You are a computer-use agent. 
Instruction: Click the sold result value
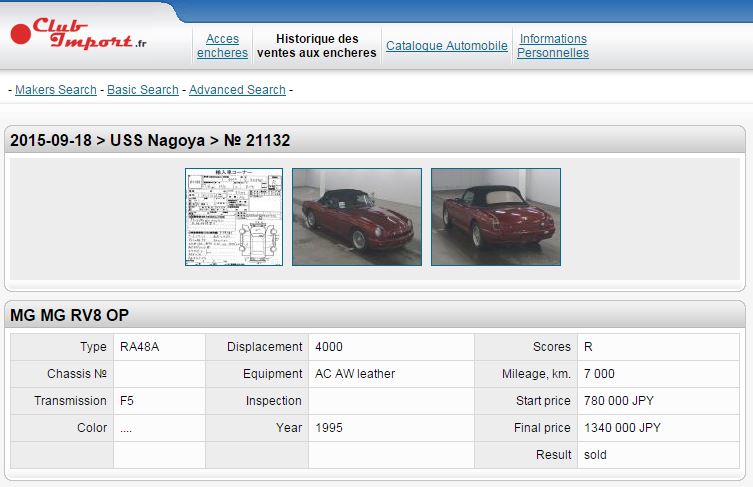(x=595, y=455)
